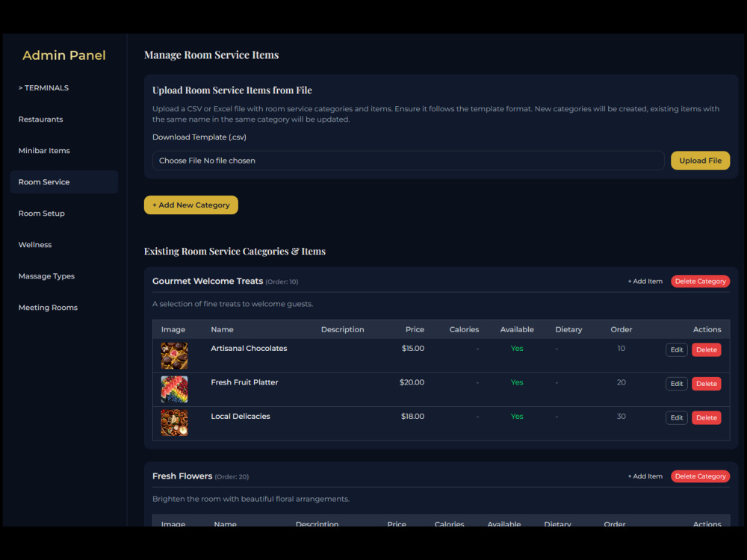Open Room Setup page
The width and height of the screenshot is (747, 560).
coord(41,214)
